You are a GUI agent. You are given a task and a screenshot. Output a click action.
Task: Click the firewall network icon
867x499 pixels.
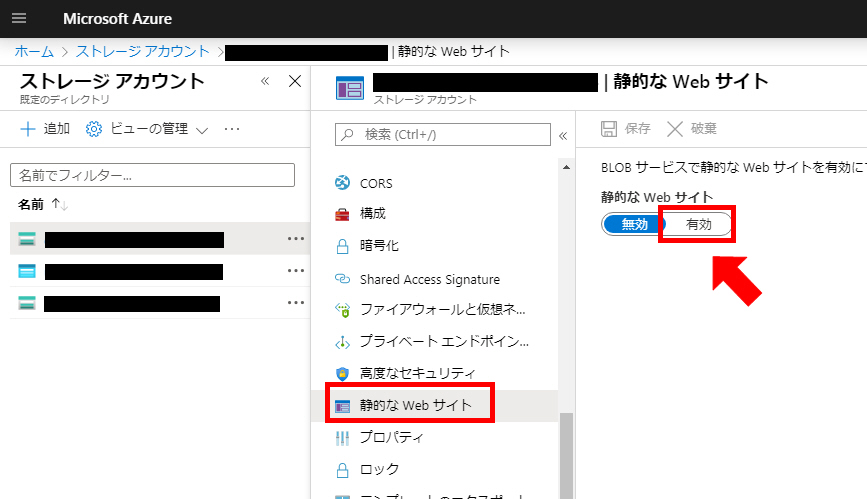[343, 310]
